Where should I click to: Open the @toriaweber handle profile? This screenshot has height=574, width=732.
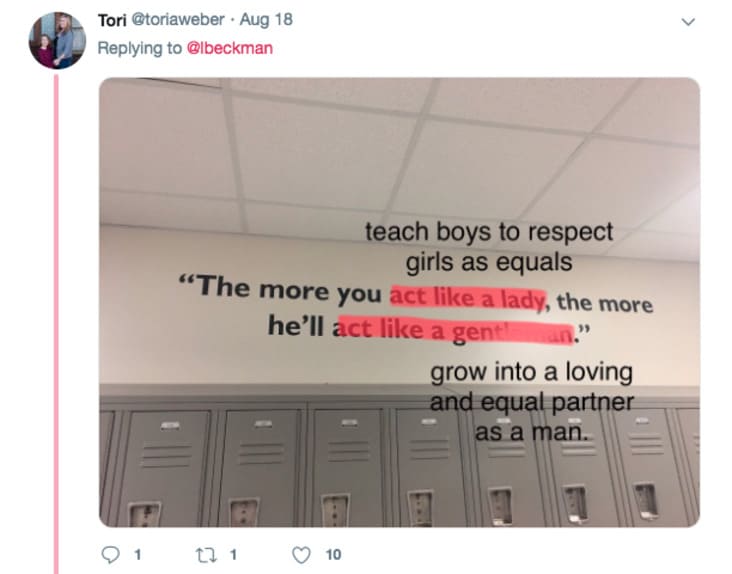click(x=178, y=20)
